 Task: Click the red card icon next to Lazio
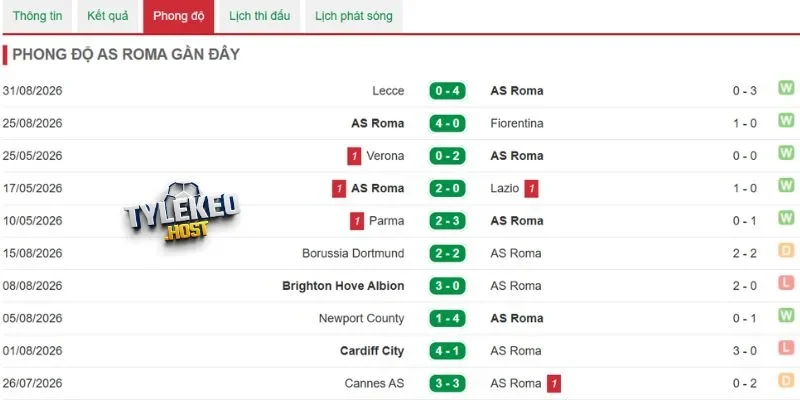click(x=531, y=189)
